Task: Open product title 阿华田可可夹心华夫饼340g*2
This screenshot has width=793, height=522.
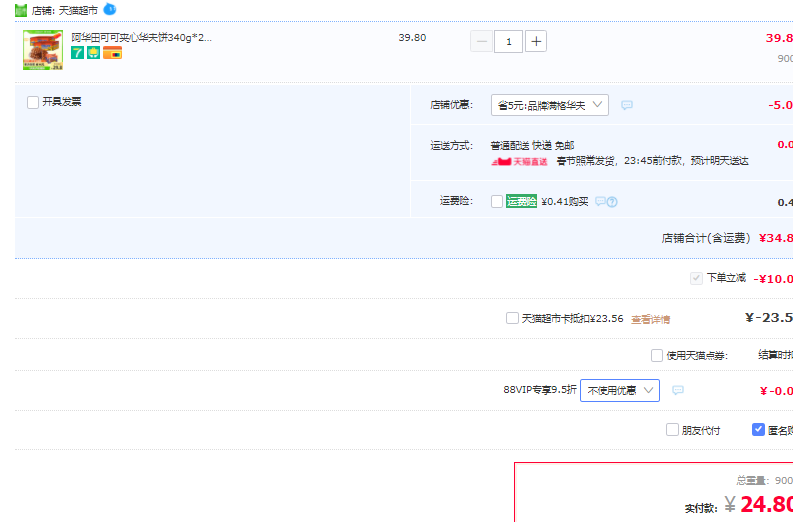Action: coord(142,37)
